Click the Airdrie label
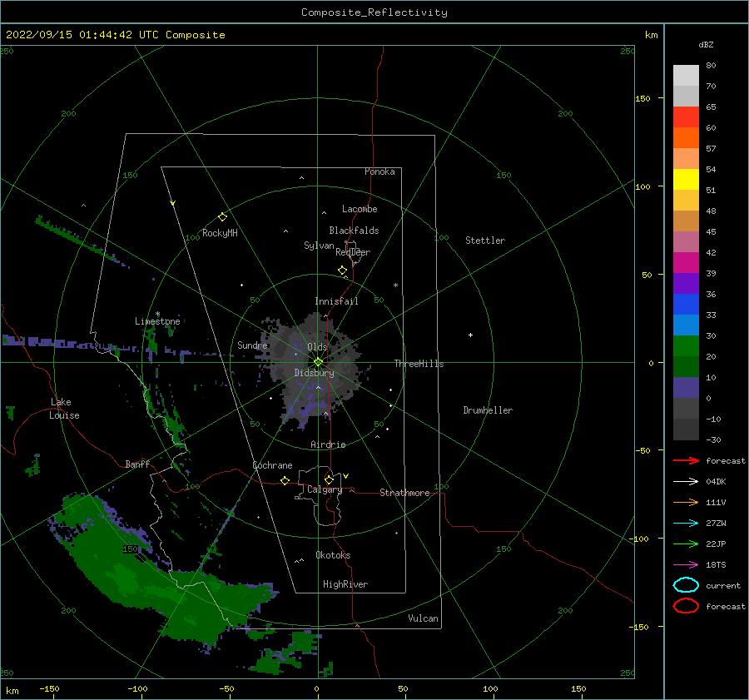Screen dimensions: 749x700 [328, 444]
